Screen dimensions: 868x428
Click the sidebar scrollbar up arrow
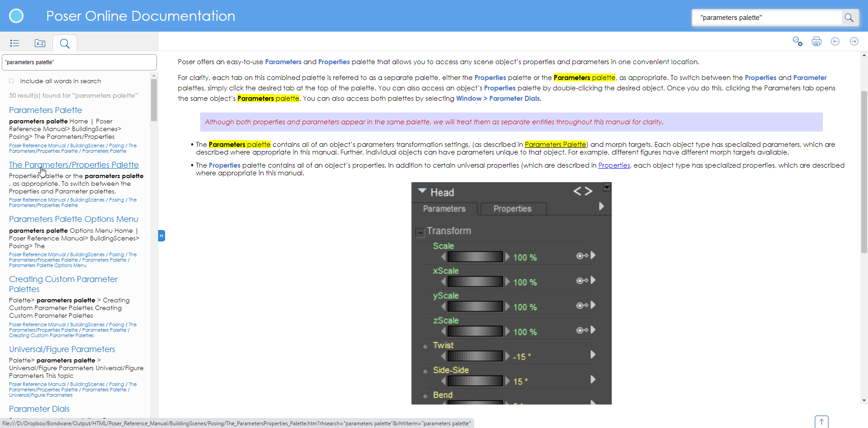coord(154,75)
